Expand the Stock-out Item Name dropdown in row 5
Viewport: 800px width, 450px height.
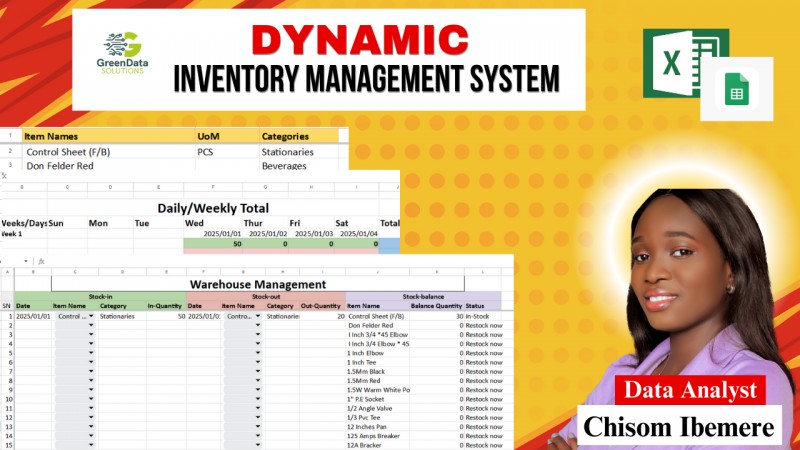pyautogui.click(x=258, y=353)
